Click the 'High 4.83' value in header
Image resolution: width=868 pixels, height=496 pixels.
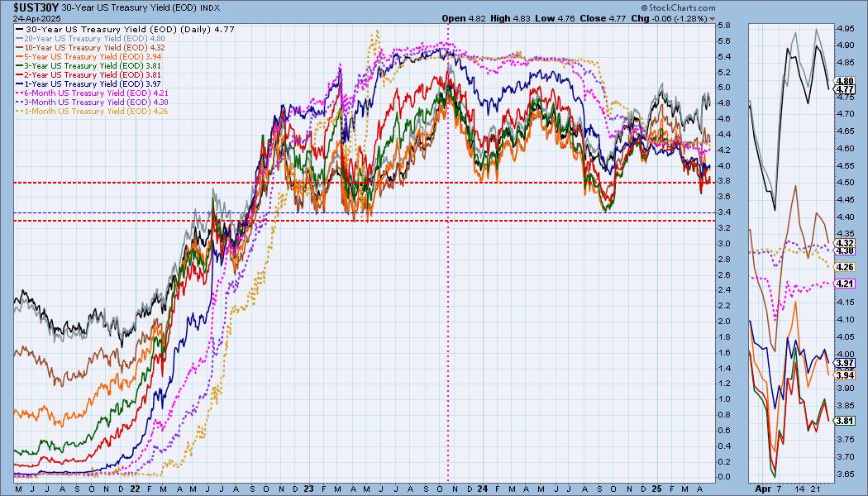point(510,18)
